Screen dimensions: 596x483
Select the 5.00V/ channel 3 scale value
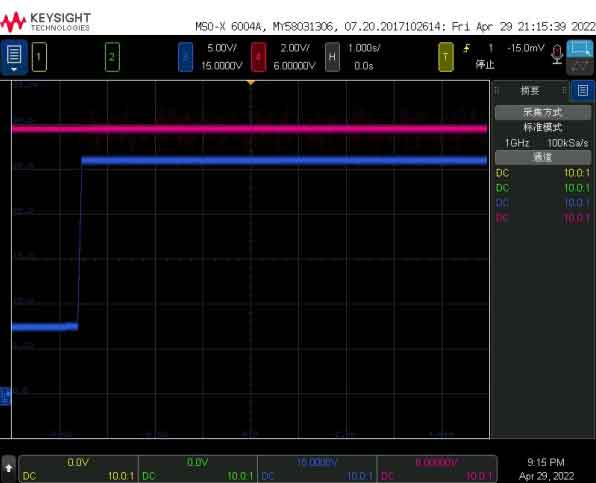coord(222,48)
